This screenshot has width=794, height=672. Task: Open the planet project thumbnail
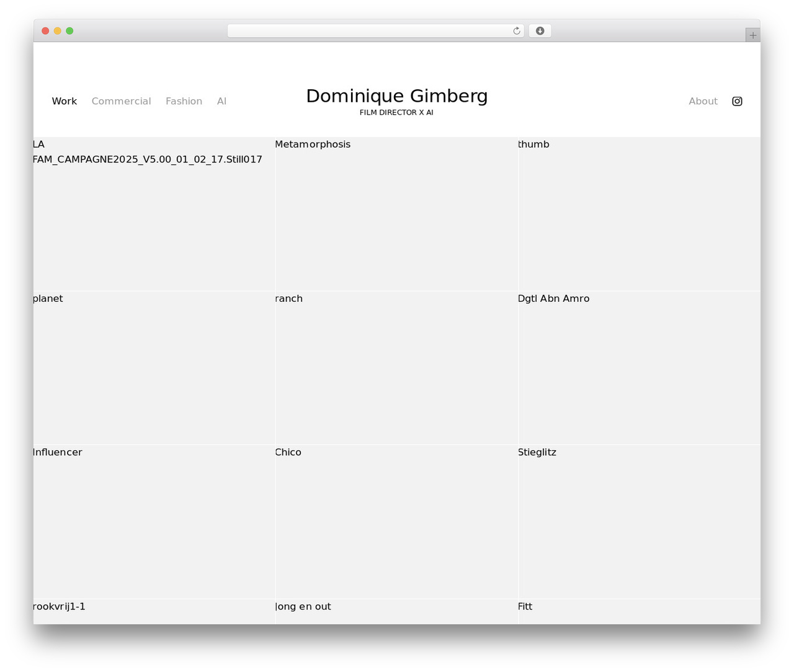pos(154,368)
